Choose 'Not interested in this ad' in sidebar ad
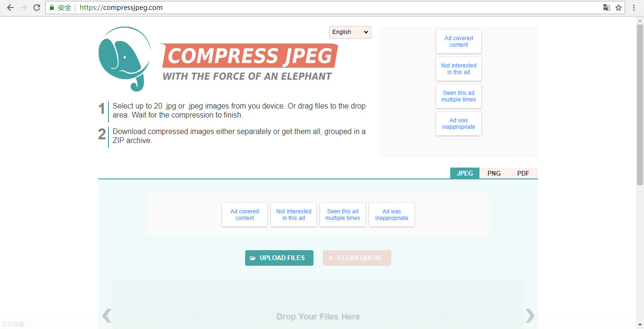Image resolution: width=644 pixels, height=329 pixels. [x=459, y=69]
